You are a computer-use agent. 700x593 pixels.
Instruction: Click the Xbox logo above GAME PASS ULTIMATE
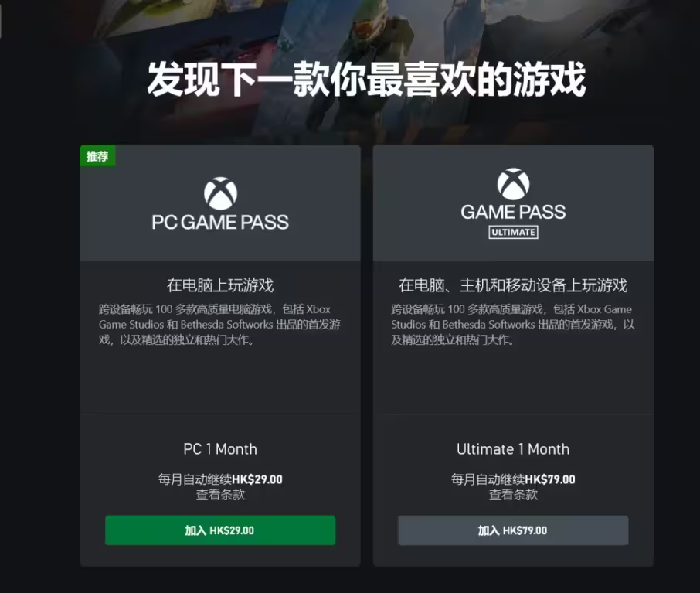[513, 184]
